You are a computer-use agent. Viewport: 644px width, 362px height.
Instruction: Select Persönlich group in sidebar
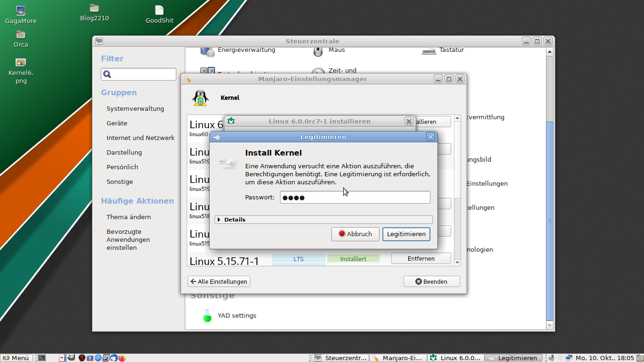122,167
